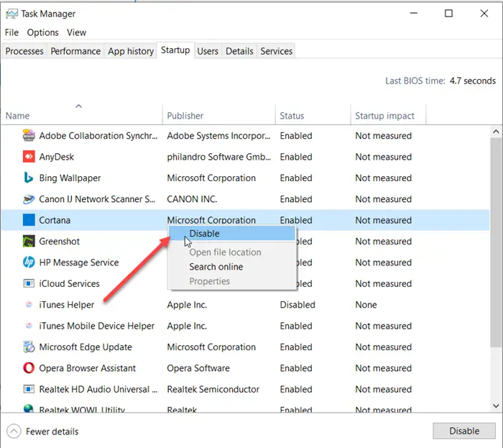Select the AnyDesk row name
Image resolution: width=503 pixels, height=448 pixels.
tap(57, 157)
